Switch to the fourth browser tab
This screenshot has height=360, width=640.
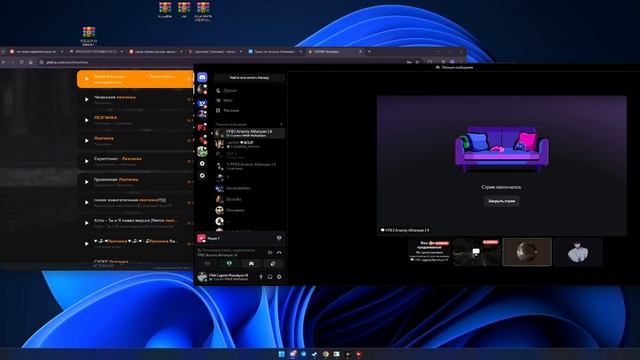click(215, 51)
